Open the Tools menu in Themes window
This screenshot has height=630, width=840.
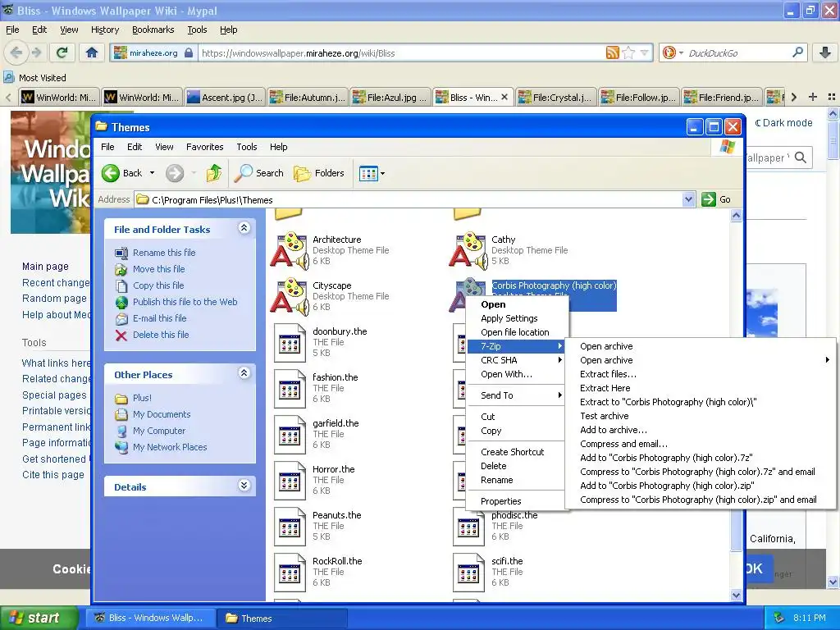click(246, 147)
